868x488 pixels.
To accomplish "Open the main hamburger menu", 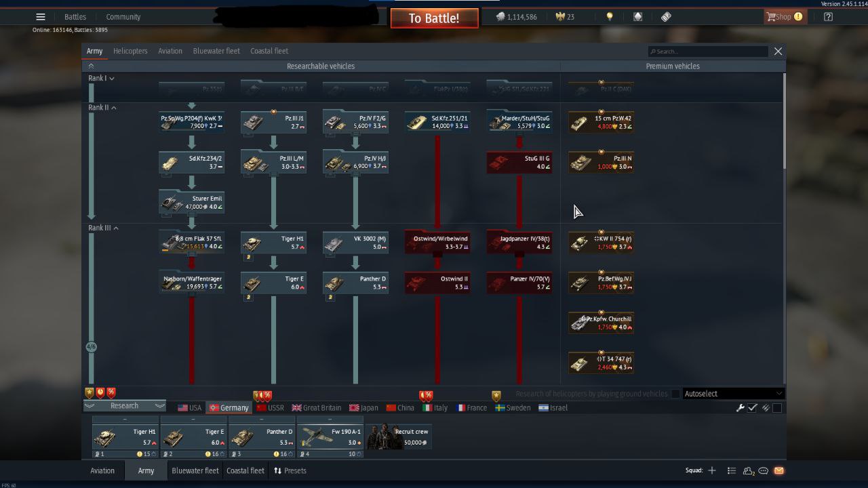I will [x=41, y=17].
